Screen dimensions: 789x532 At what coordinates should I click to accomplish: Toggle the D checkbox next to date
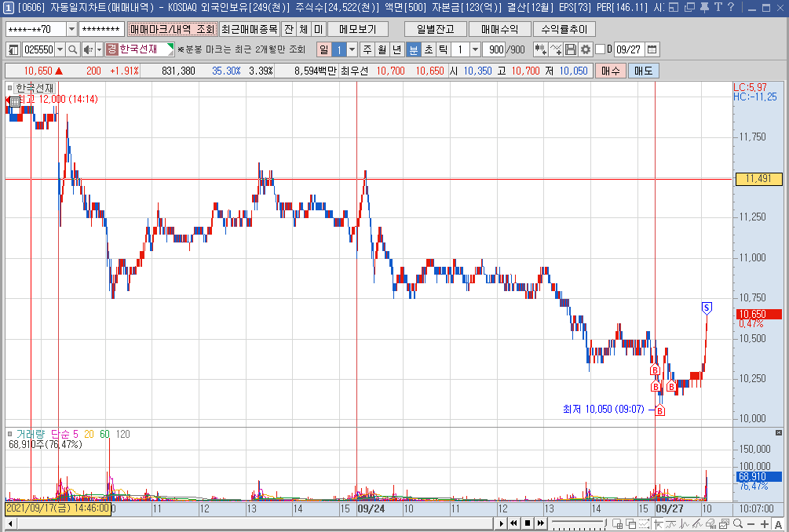click(601, 49)
